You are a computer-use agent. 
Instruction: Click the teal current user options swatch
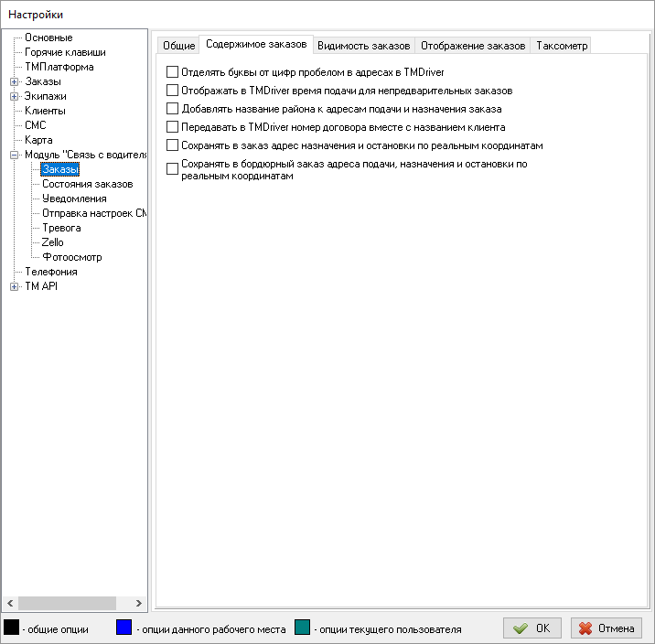(303, 628)
